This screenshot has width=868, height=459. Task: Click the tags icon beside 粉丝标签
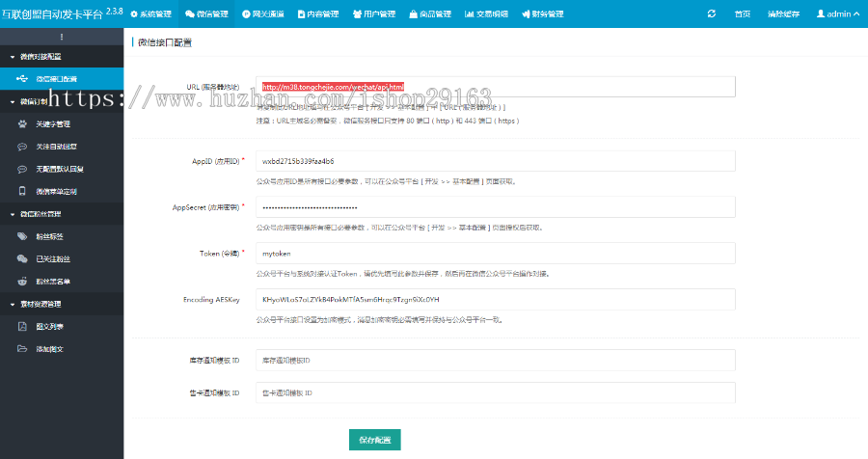(24, 236)
